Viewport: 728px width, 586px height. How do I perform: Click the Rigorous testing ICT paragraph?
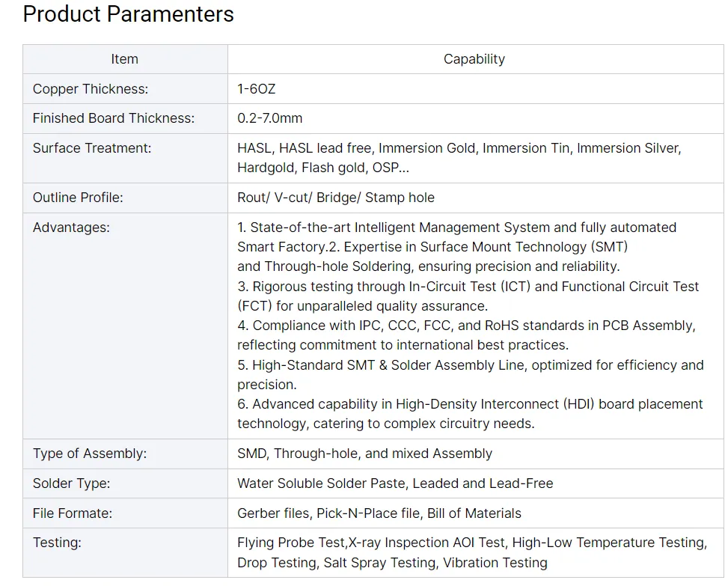[468, 296]
